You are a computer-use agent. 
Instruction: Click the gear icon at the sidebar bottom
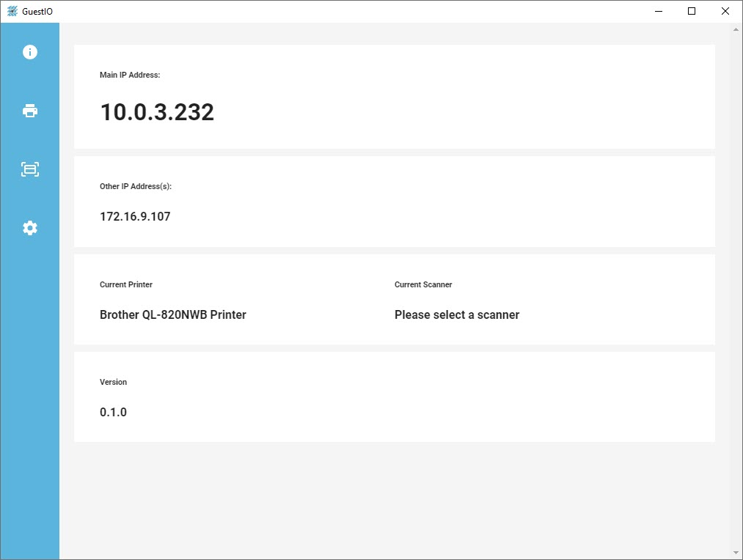pyautogui.click(x=29, y=228)
